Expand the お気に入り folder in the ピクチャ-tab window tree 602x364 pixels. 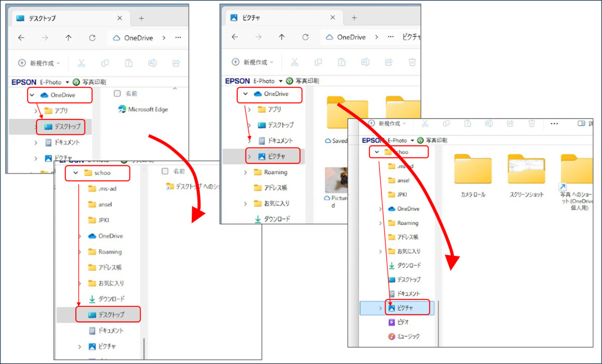click(245, 204)
